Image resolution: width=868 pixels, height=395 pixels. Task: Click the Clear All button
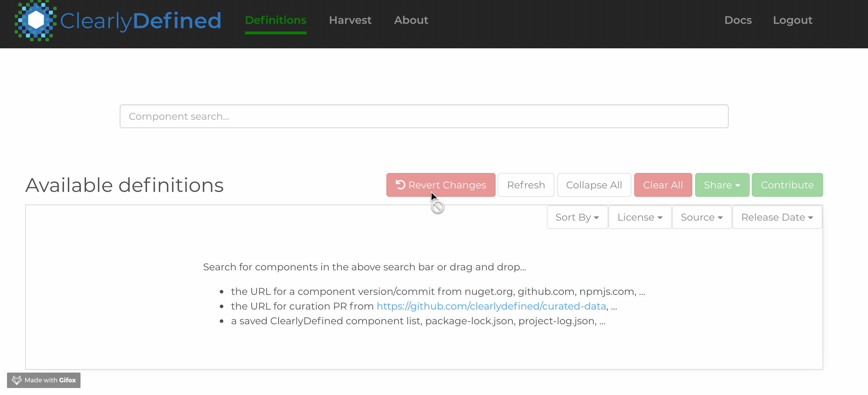click(663, 185)
